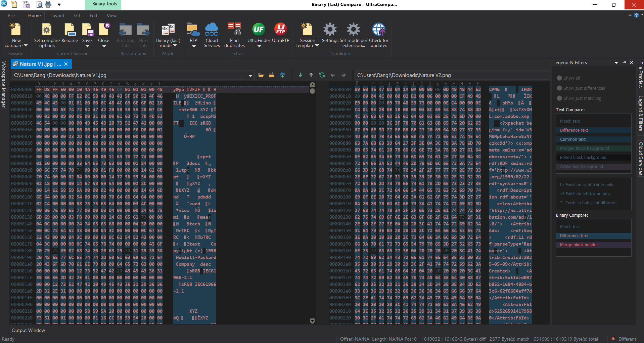Open the File menu
Viewport: 644px width, 343px height.
tap(11, 15)
